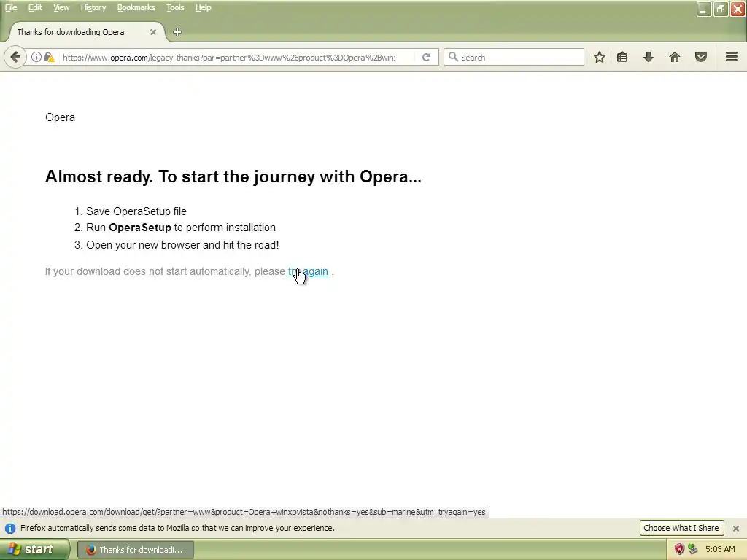Open the View menu
The image size is (747, 560).
(x=61, y=7)
